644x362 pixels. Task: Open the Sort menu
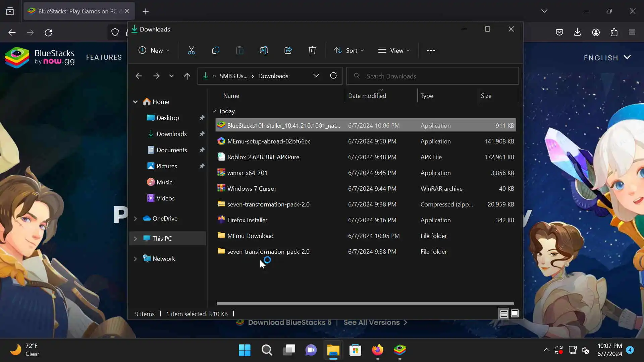(x=349, y=51)
